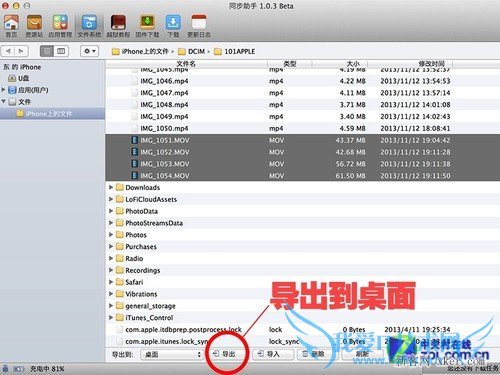500x375 pixels.
Task: Select file IMG_1049.mp4
Action: coord(303,116)
